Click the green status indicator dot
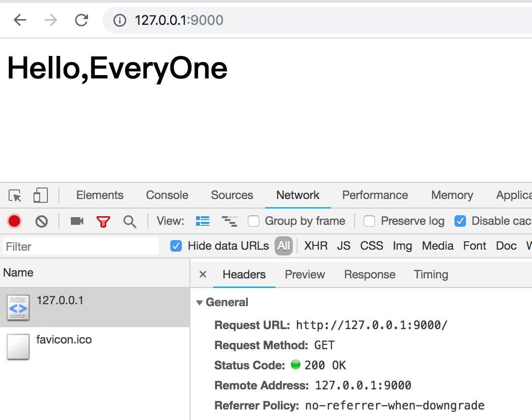This screenshot has height=420, width=532. (296, 365)
